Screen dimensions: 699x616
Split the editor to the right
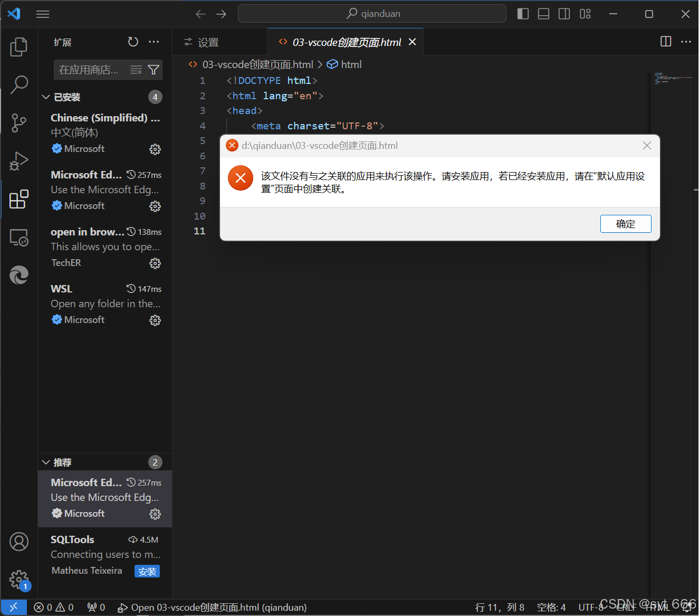(666, 42)
